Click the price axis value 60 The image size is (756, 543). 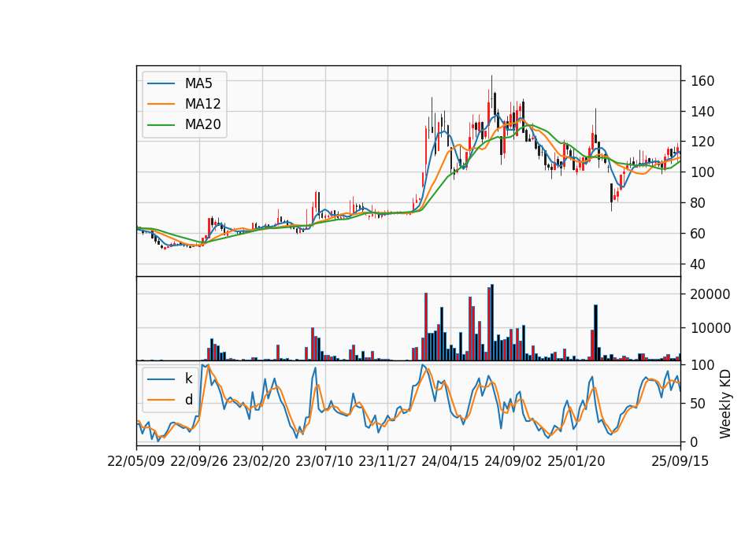(x=699, y=233)
